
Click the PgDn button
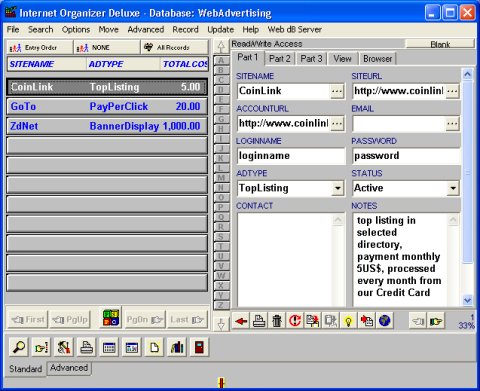[x=144, y=320]
